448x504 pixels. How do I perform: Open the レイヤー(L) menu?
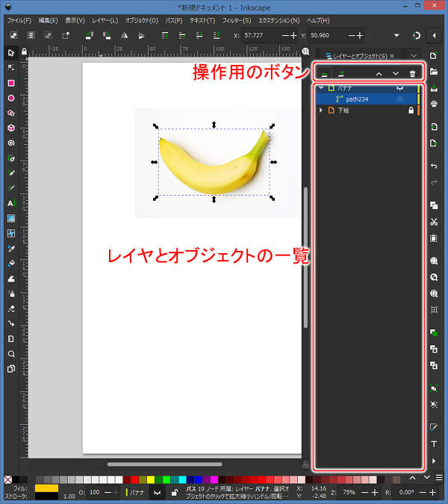tap(105, 20)
